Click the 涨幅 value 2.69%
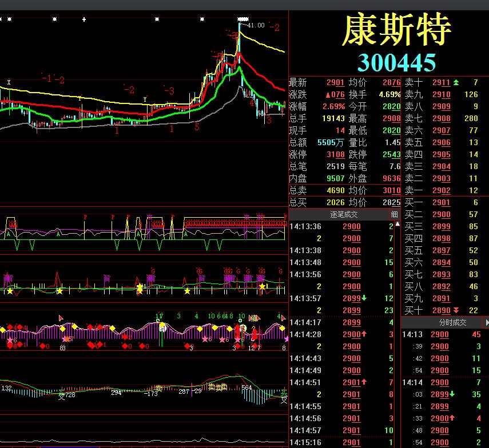The width and height of the screenshot is (489, 448). click(333, 106)
